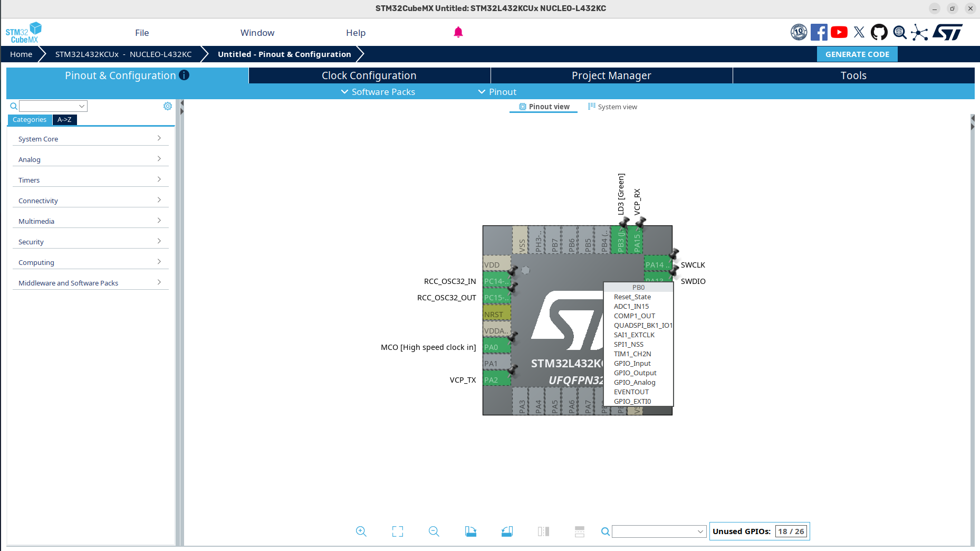Choose GPIO_Input from the PB0 menu
Image resolution: width=980 pixels, height=551 pixels.
[632, 363]
